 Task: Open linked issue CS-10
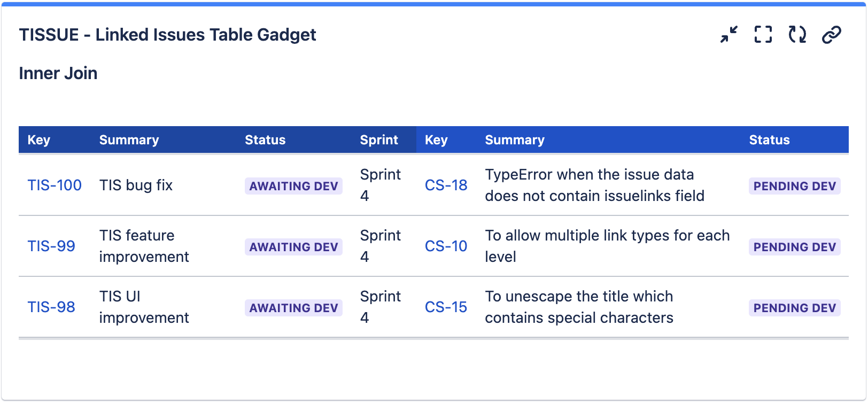point(446,246)
